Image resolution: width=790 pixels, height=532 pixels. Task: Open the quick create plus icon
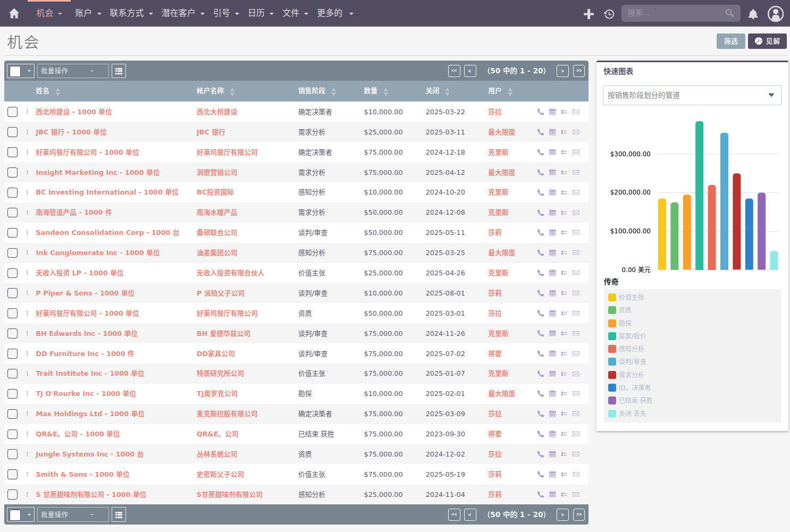click(589, 14)
